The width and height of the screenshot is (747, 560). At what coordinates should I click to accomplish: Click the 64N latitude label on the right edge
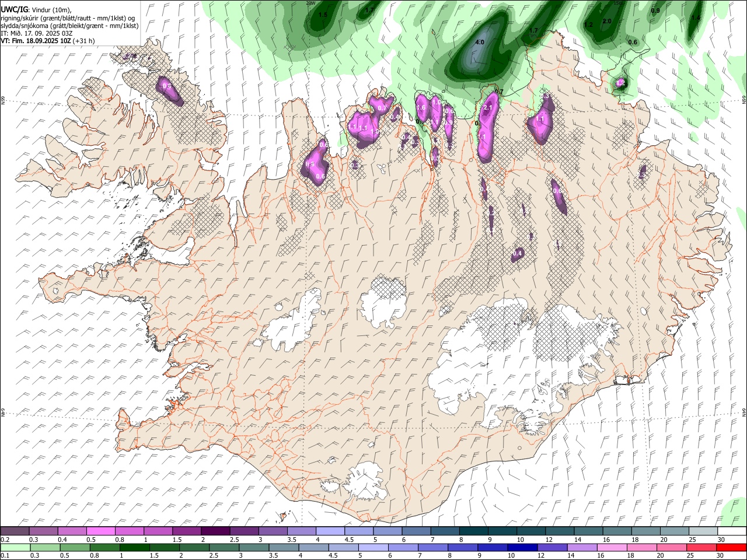click(744, 412)
